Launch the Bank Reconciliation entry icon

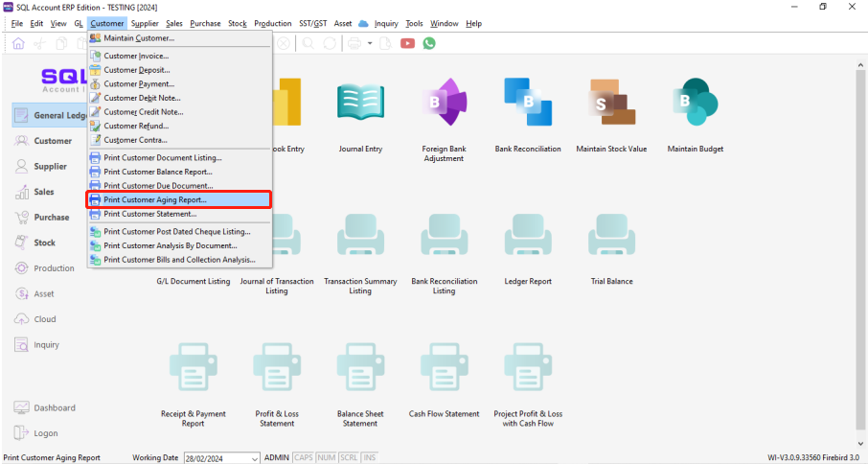coord(528,104)
